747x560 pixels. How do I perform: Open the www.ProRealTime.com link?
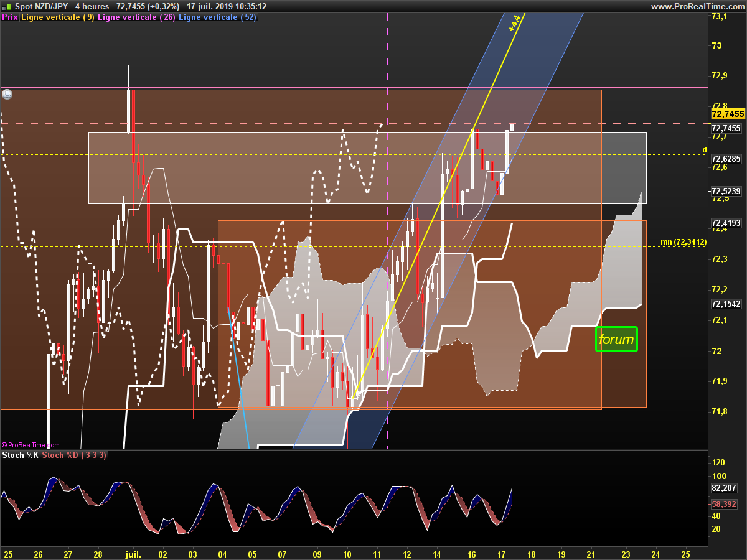pos(697,6)
